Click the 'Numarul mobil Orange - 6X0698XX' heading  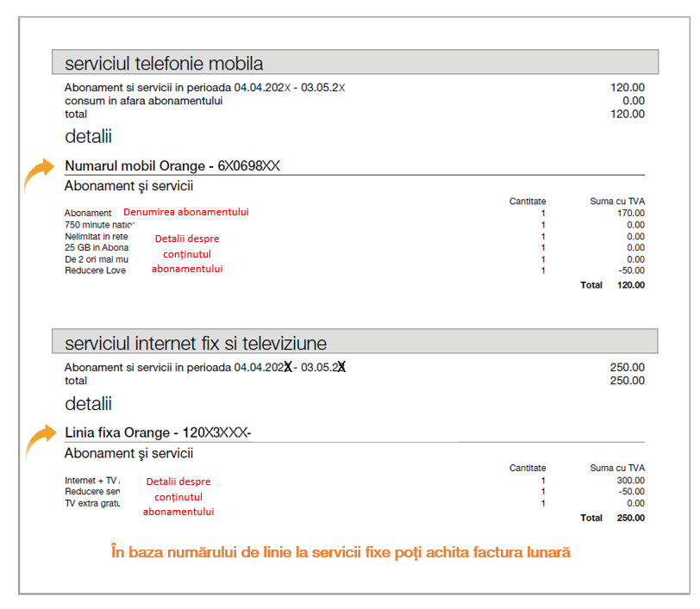click(x=172, y=165)
